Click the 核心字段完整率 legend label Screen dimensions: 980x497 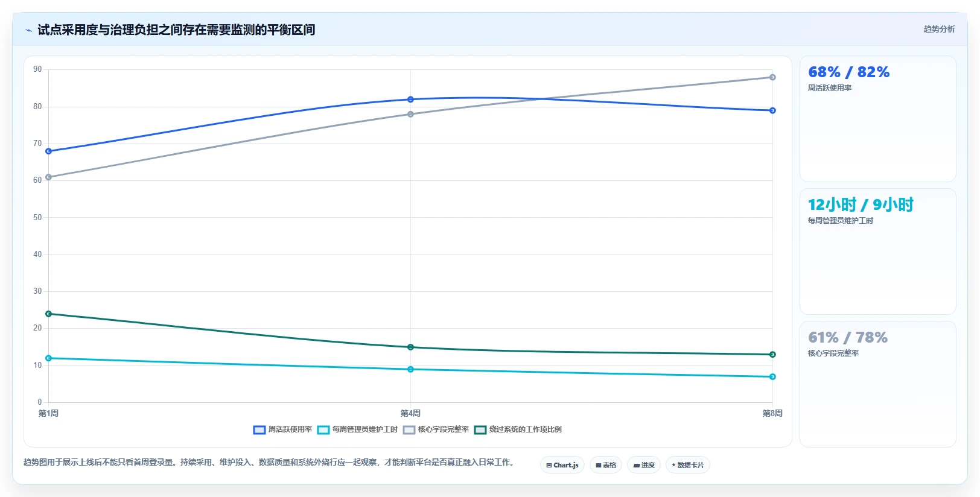pos(444,429)
